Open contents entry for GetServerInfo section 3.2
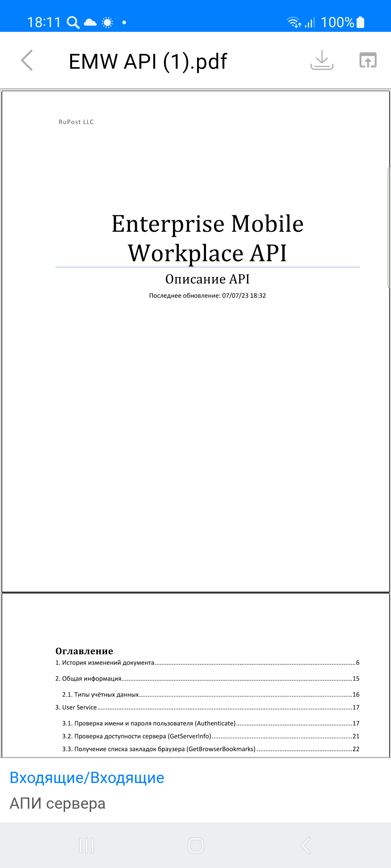Viewport: 391px width, 868px height. coord(211,736)
